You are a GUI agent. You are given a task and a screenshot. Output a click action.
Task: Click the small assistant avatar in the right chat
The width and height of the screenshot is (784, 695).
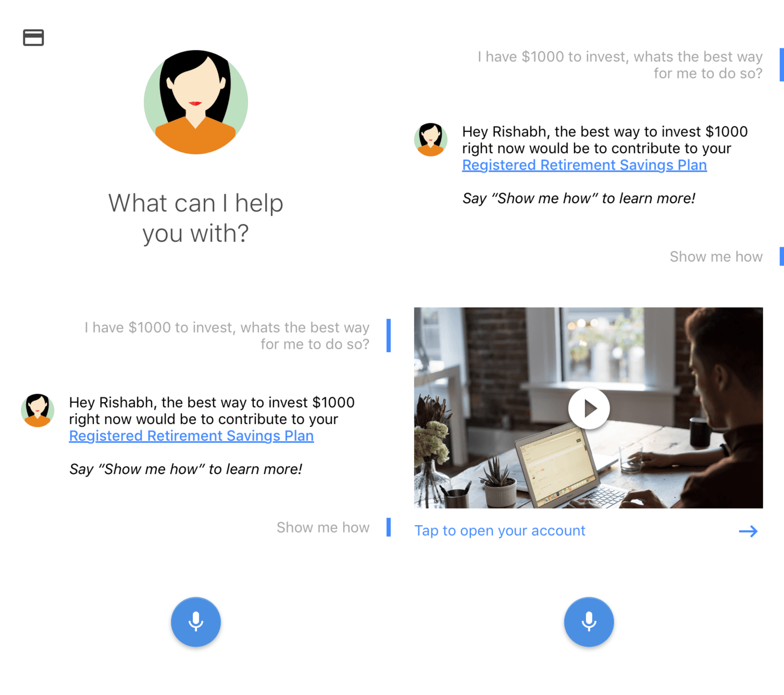431,140
